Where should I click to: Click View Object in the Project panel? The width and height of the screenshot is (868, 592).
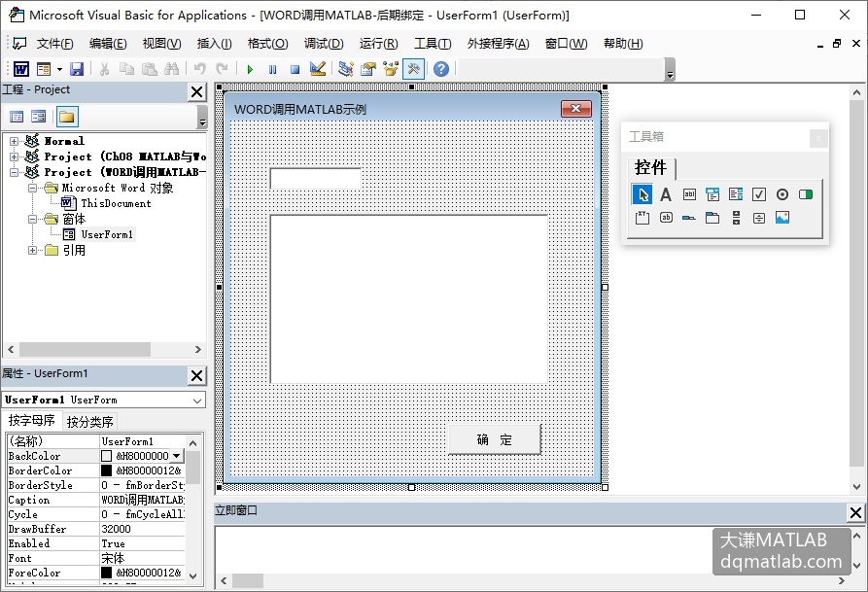(x=38, y=117)
